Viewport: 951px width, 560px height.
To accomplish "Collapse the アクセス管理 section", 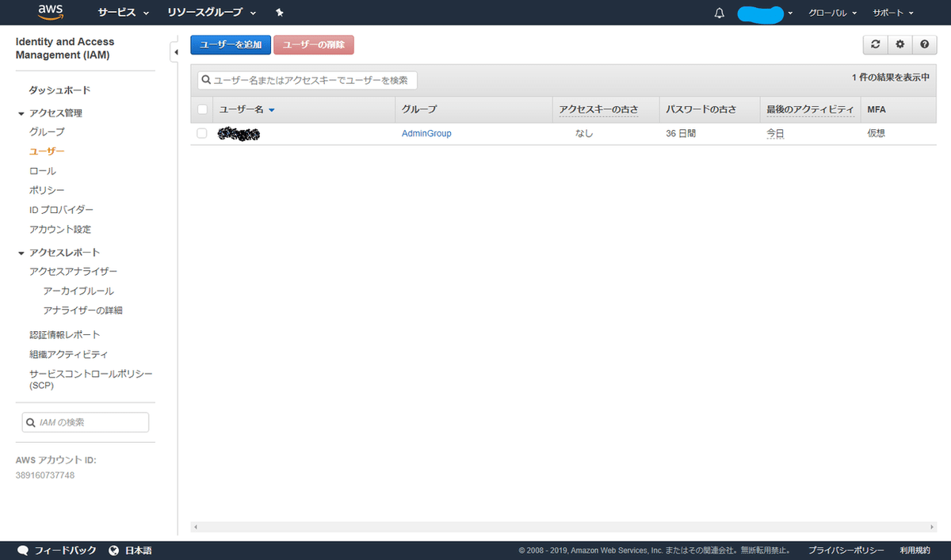I will click(21, 113).
